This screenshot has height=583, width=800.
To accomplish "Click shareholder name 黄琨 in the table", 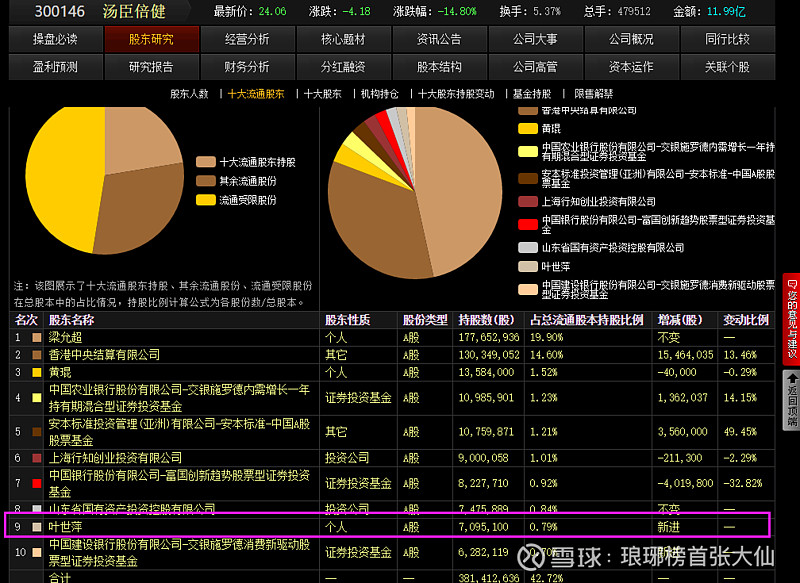I will click(60, 372).
